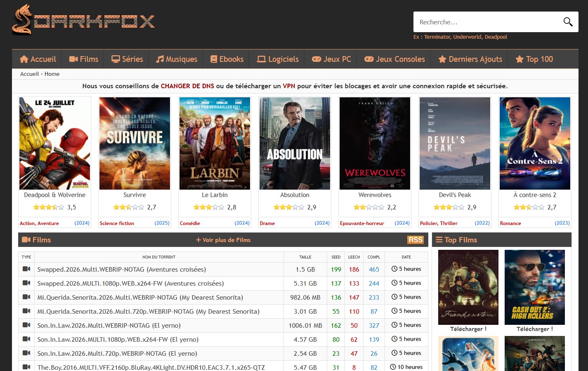The image size is (588, 371).
Task: Click the DarkFox logo
Action: coord(83,19)
